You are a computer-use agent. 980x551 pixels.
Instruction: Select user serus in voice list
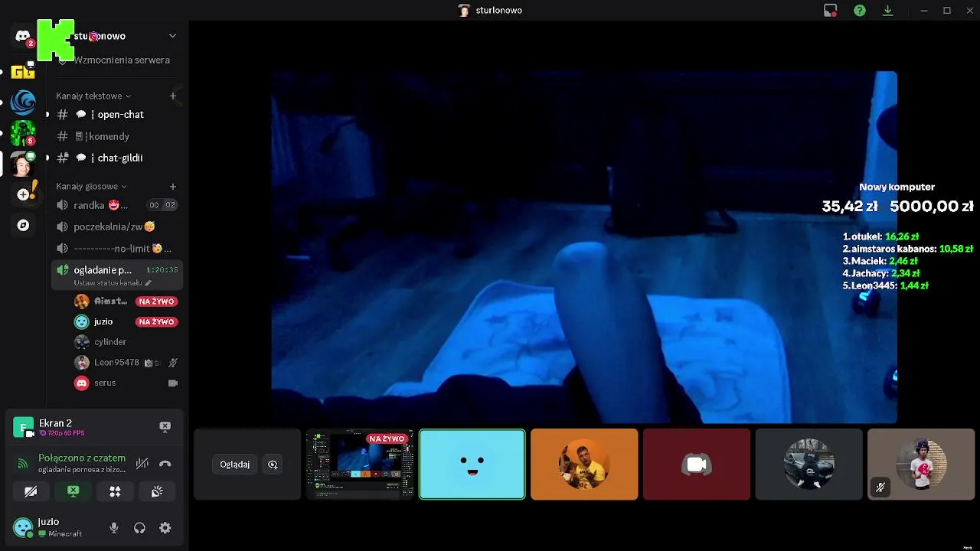[x=105, y=383]
